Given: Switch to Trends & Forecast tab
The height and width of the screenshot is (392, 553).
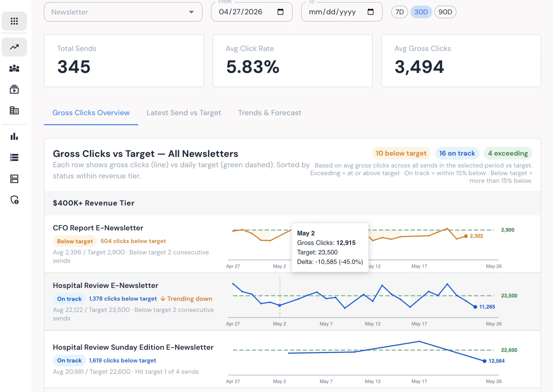Looking at the screenshot, I should point(269,113).
